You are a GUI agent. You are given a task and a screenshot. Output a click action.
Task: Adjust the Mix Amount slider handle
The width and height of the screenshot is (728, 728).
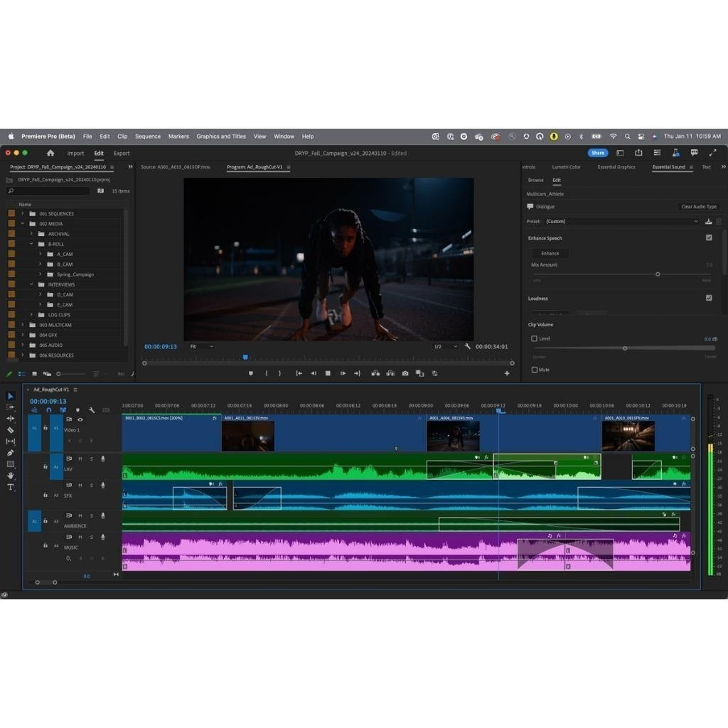tap(658, 274)
